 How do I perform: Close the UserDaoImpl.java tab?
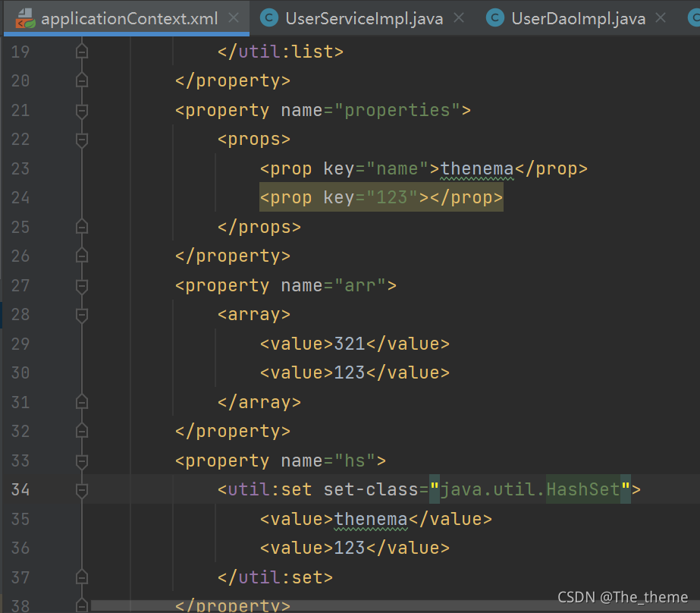coord(661,18)
